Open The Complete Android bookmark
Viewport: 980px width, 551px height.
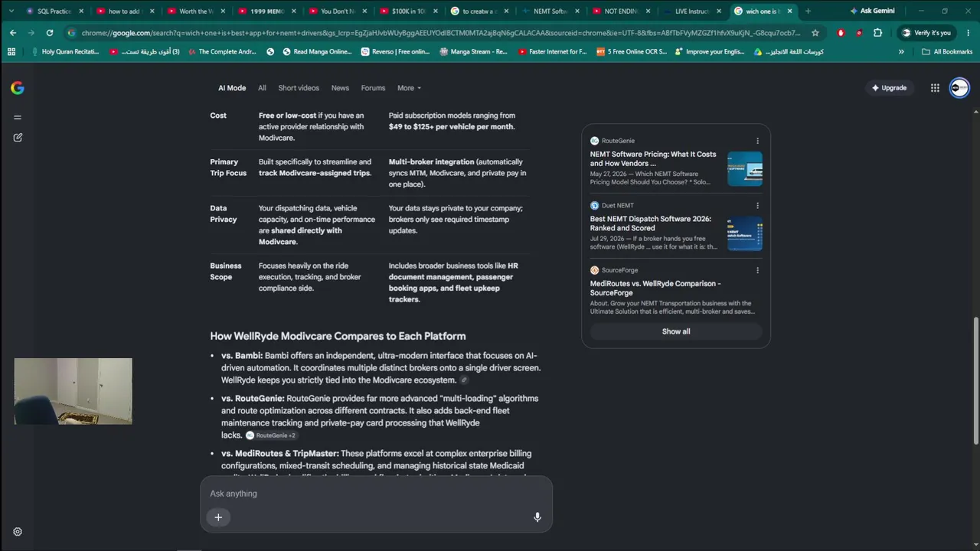222,51
